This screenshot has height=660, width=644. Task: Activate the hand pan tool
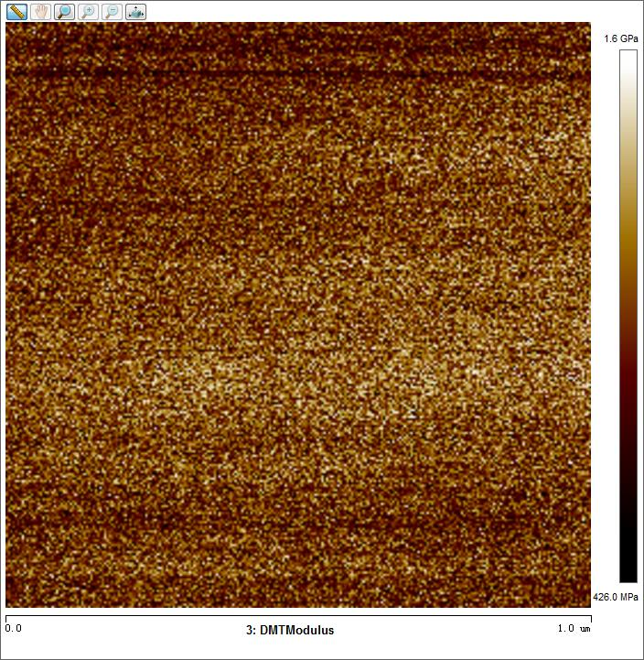(x=40, y=12)
